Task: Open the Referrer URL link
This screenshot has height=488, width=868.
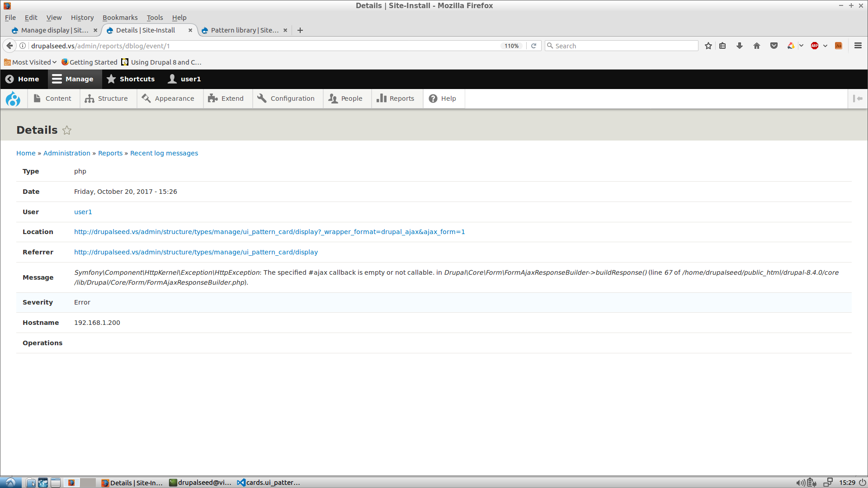Action: click(196, 252)
